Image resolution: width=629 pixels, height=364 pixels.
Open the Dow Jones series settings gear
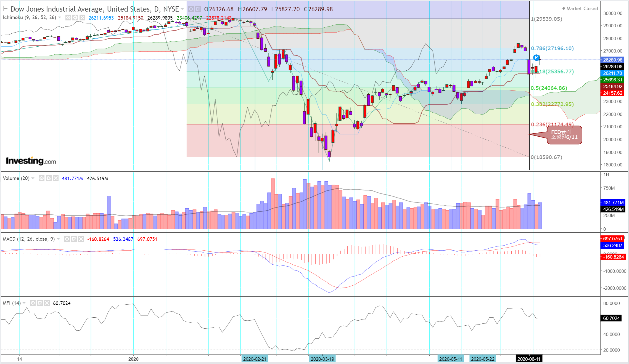198,9
